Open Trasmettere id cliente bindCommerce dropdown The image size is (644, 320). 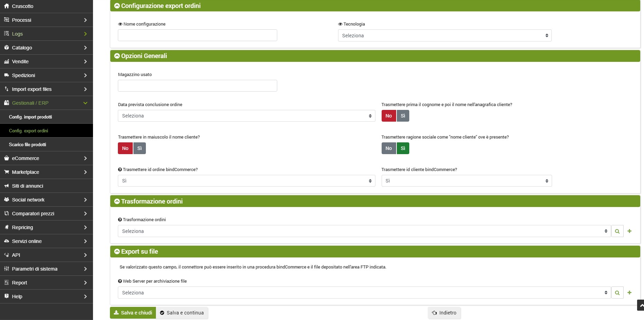tap(466, 181)
